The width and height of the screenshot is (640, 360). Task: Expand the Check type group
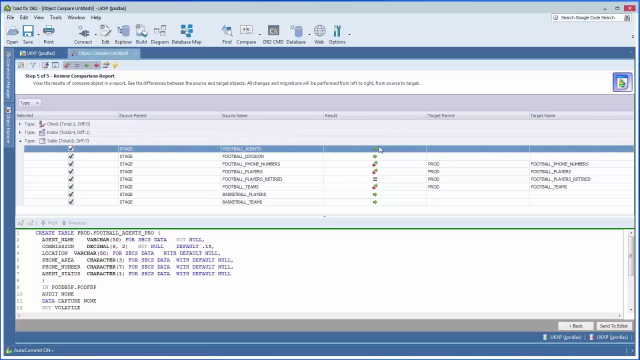coord(20,124)
